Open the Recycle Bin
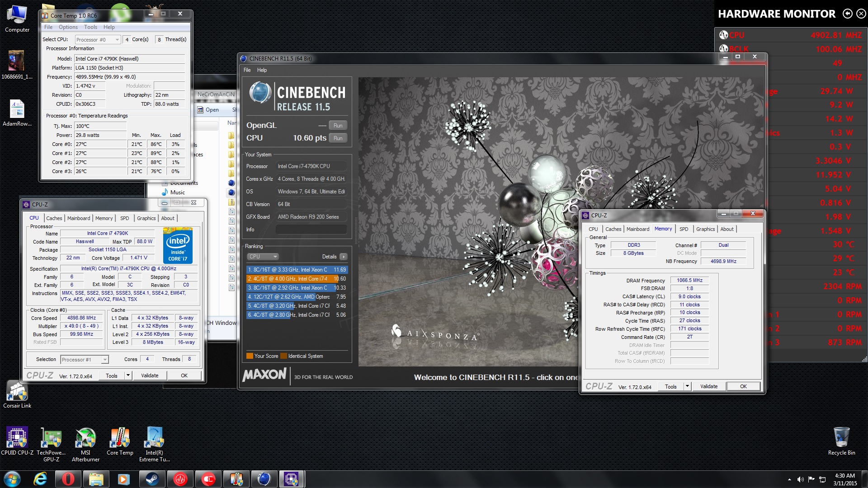 (x=841, y=441)
